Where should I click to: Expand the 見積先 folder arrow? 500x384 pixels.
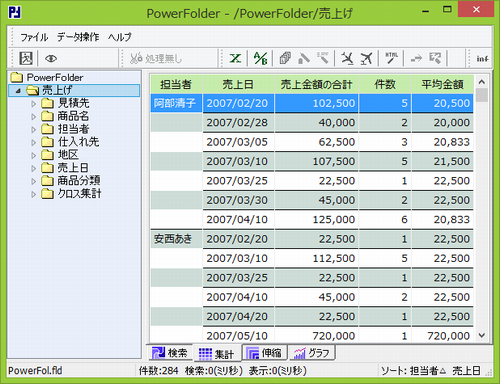pyautogui.click(x=33, y=104)
